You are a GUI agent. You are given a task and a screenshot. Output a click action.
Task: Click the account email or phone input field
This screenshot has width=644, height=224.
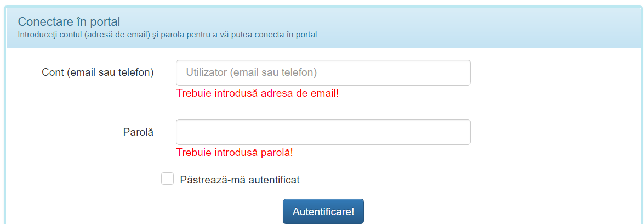[x=323, y=72]
